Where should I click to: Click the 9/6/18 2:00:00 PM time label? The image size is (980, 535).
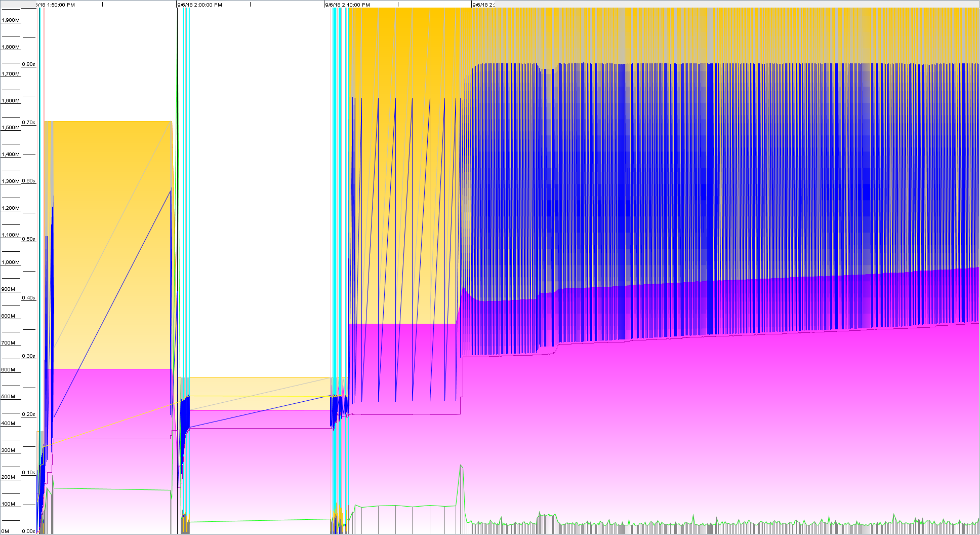coord(199,5)
